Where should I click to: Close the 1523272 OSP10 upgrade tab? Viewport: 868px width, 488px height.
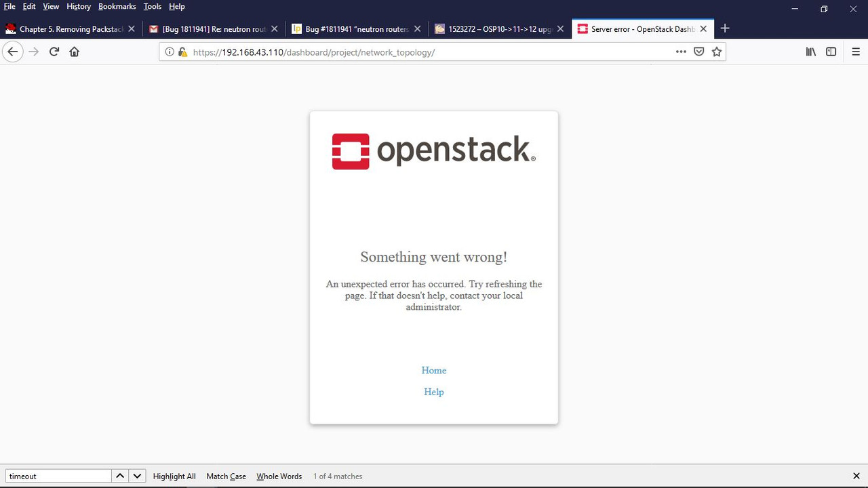pyautogui.click(x=560, y=29)
